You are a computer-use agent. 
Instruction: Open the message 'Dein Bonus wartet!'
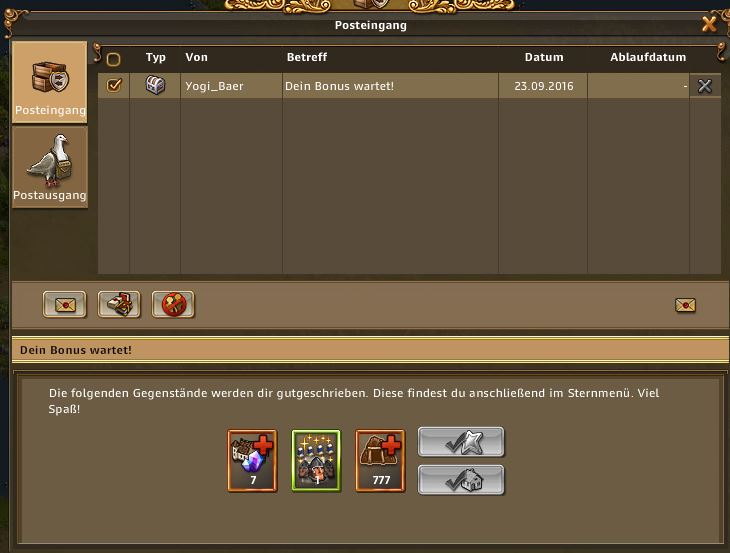pyautogui.click(x=339, y=86)
